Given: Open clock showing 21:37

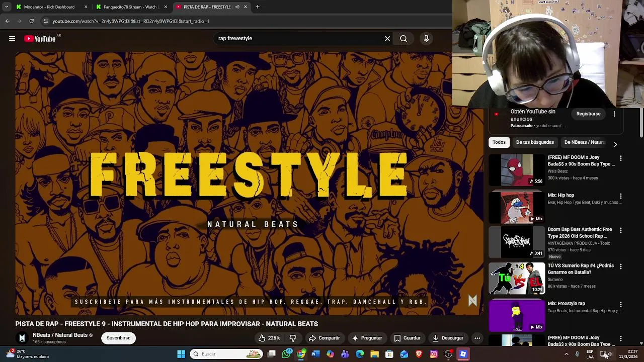Looking at the screenshot, I should [x=628, y=354].
